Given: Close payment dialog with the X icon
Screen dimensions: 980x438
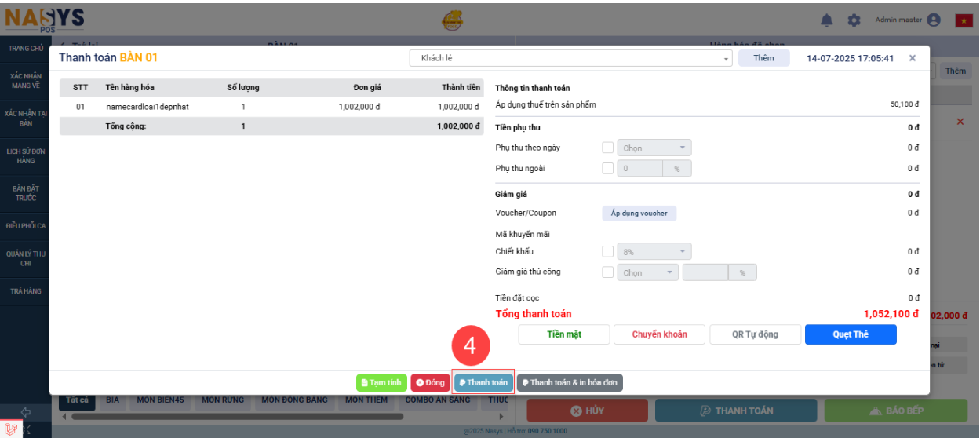Looking at the screenshot, I should 913,58.
